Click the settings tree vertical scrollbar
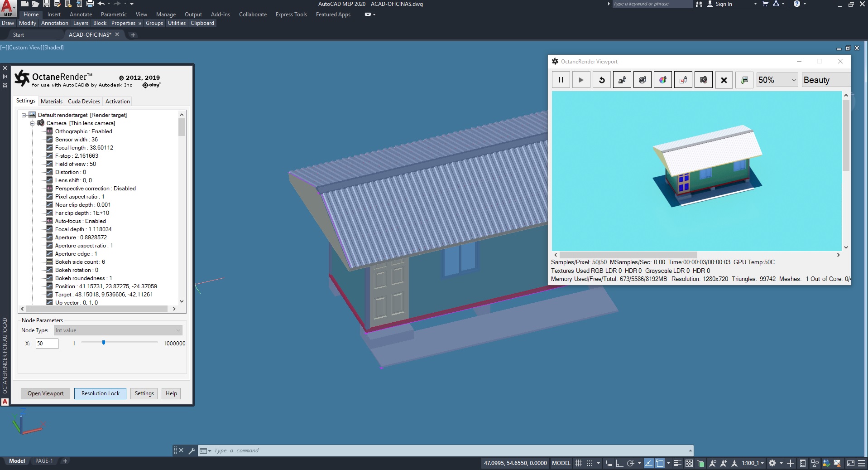The image size is (868, 470). click(182, 127)
